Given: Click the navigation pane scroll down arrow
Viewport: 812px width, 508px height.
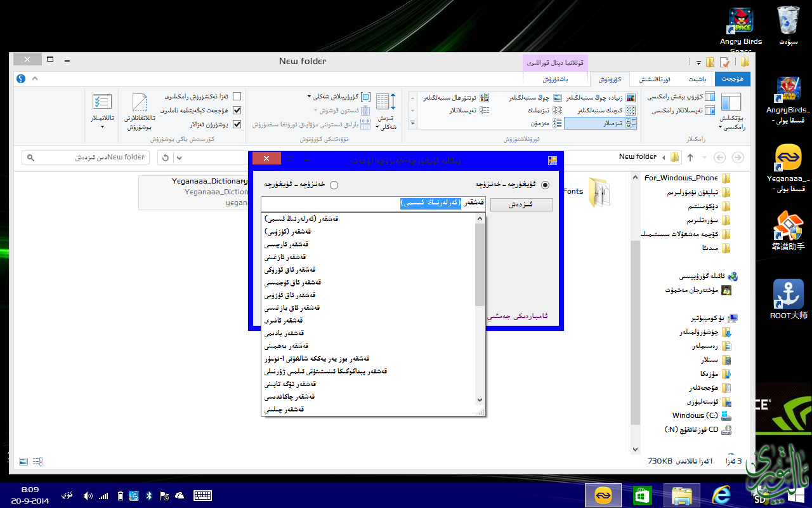Looking at the screenshot, I should tap(636, 450).
